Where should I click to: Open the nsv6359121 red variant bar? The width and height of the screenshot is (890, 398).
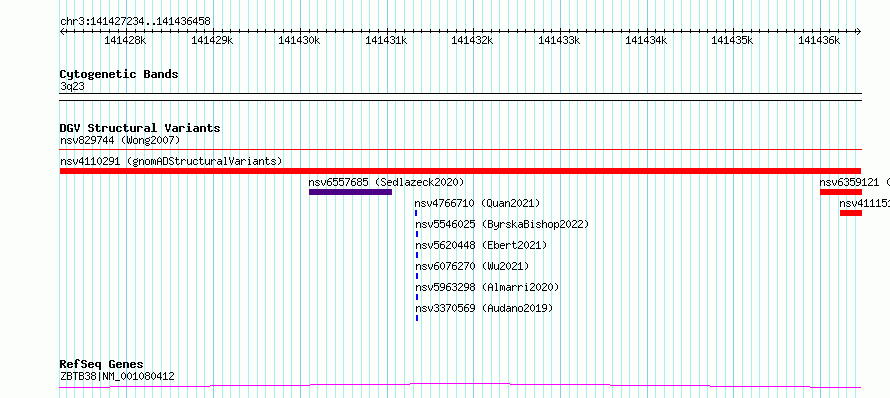click(841, 192)
